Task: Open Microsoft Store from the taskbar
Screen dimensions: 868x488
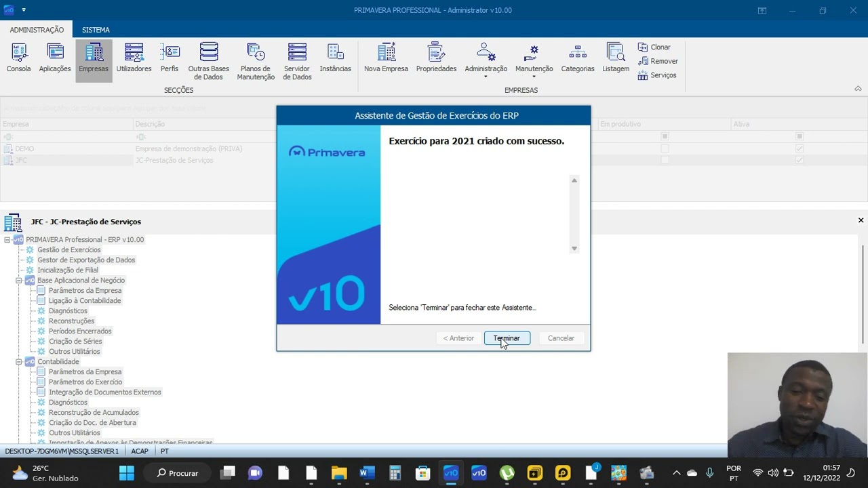Action: [422, 473]
